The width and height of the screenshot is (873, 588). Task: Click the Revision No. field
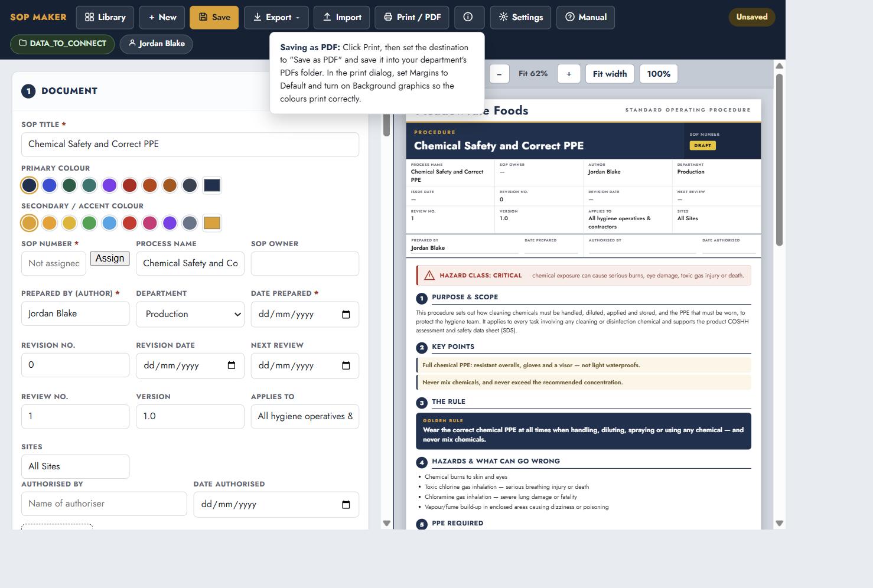click(76, 365)
